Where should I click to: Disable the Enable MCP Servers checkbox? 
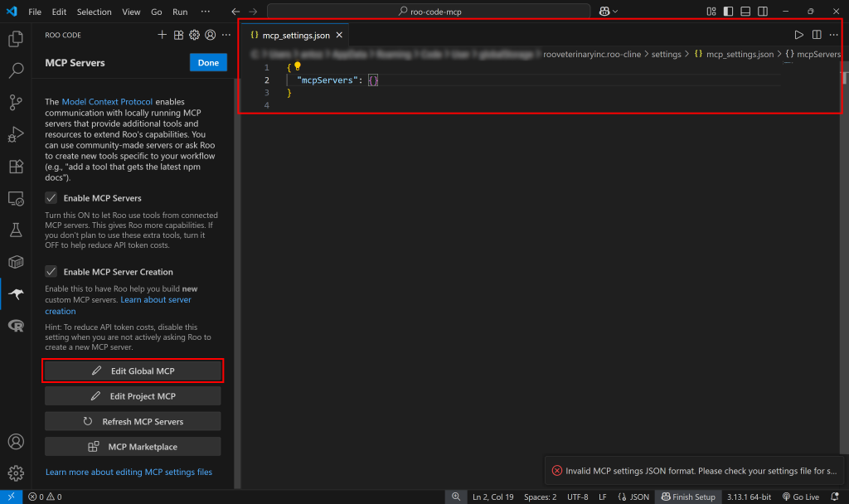pos(51,198)
